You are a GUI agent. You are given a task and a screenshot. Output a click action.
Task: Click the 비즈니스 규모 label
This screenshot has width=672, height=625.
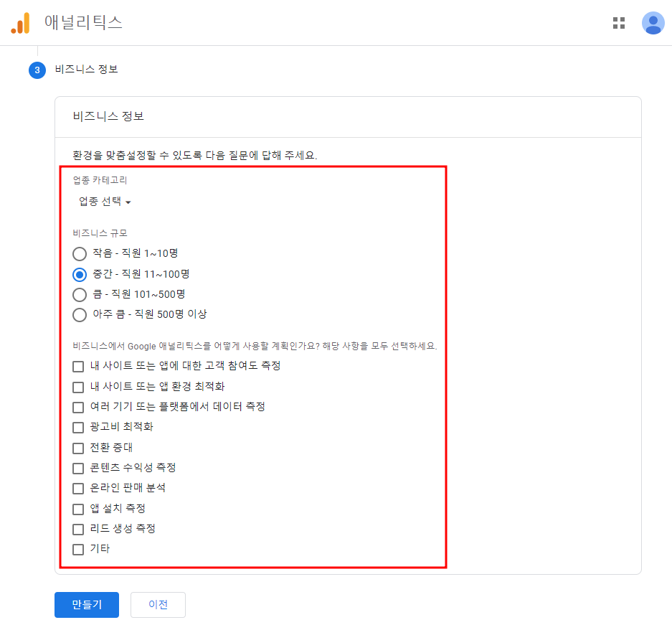(x=100, y=233)
